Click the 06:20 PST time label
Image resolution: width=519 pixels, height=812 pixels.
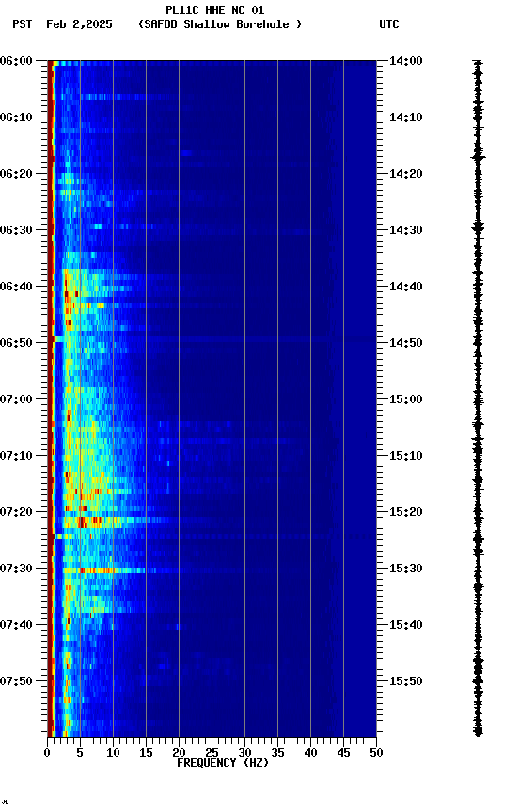(x=16, y=174)
